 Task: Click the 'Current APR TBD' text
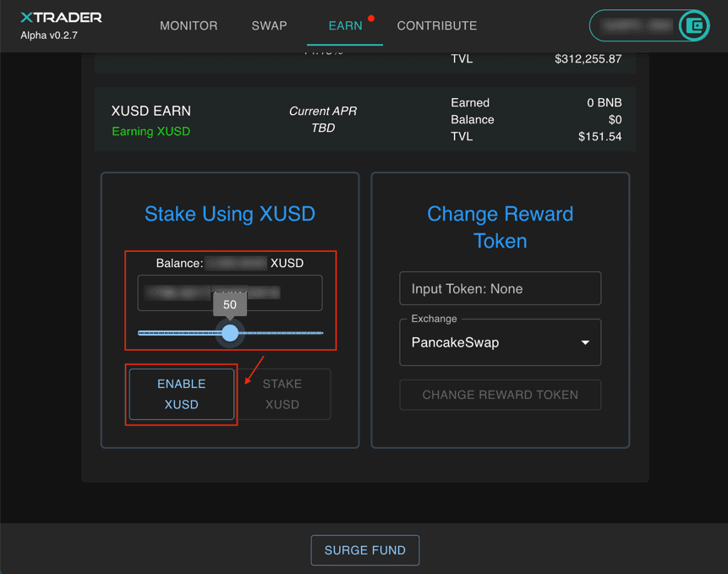tap(323, 119)
